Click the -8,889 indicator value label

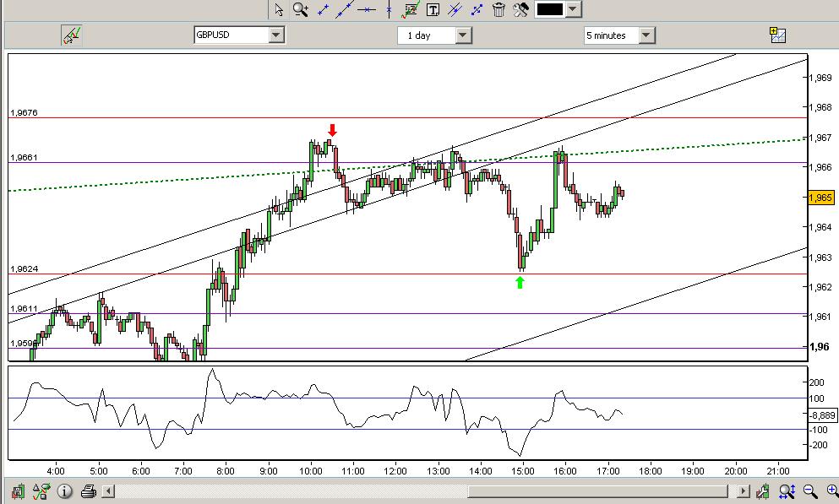click(x=822, y=415)
